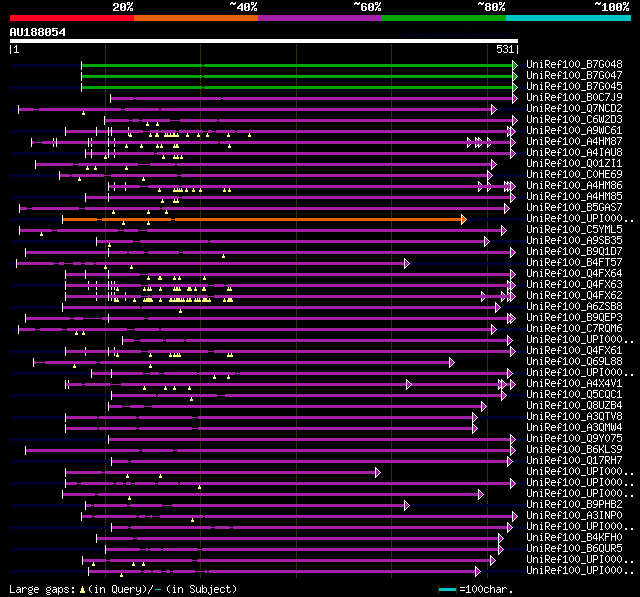Select hit UniRef100_Q01ZI1
Screen dimensions: 640x597
point(574,164)
